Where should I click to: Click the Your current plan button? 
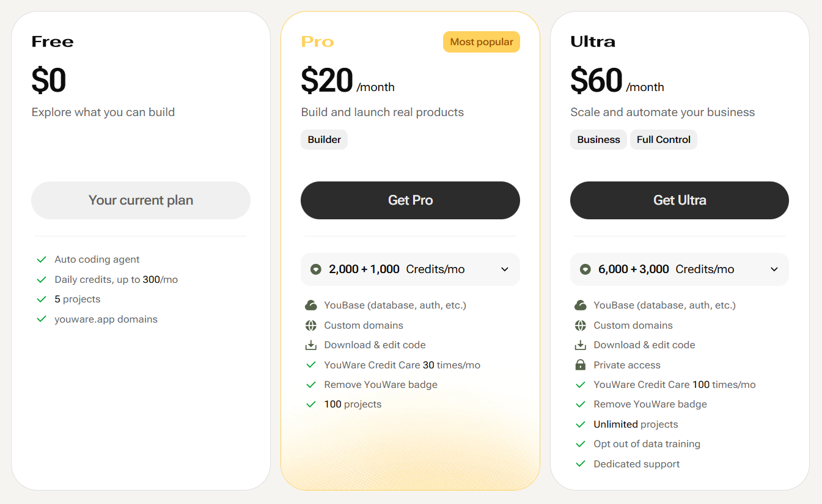[x=141, y=200]
